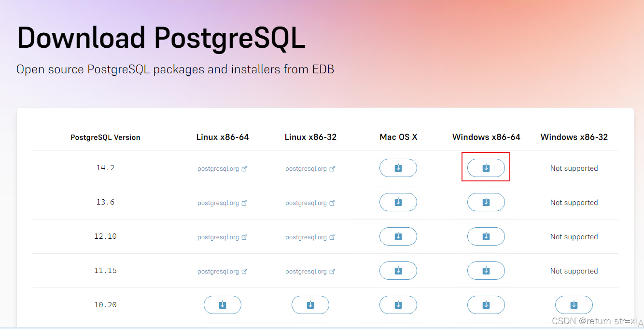This screenshot has height=329, width=644.
Task: Click the Windows x86-64 column header
Action: tap(486, 137)
